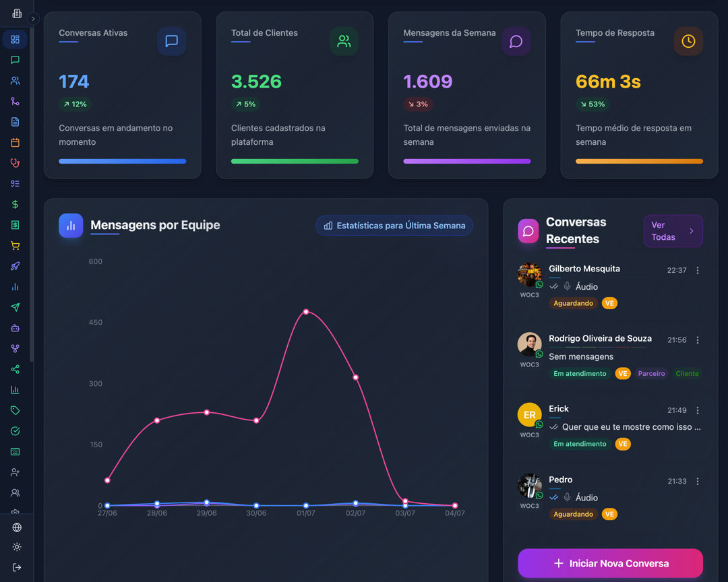Open the gray two-person team icon near the sidebar bottom
The height and width of the screenshot is (582, 728).
(15, 493)
